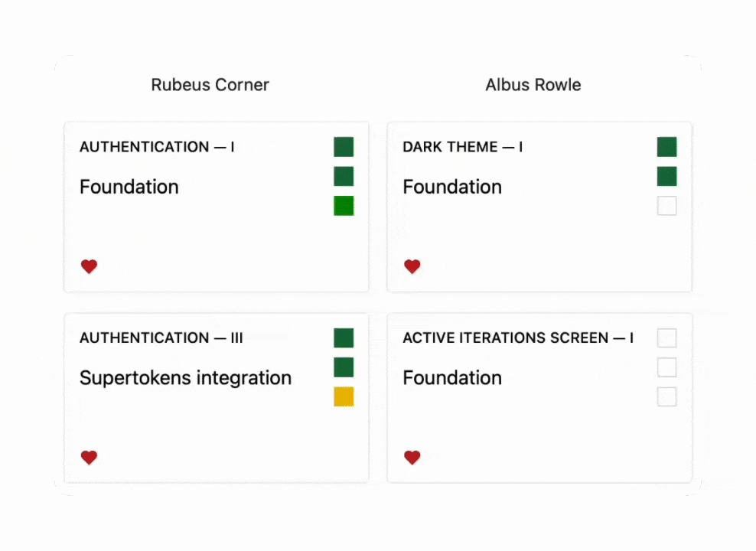
Task: Click top green square on Dark Theme — I card
Action: 666,147
